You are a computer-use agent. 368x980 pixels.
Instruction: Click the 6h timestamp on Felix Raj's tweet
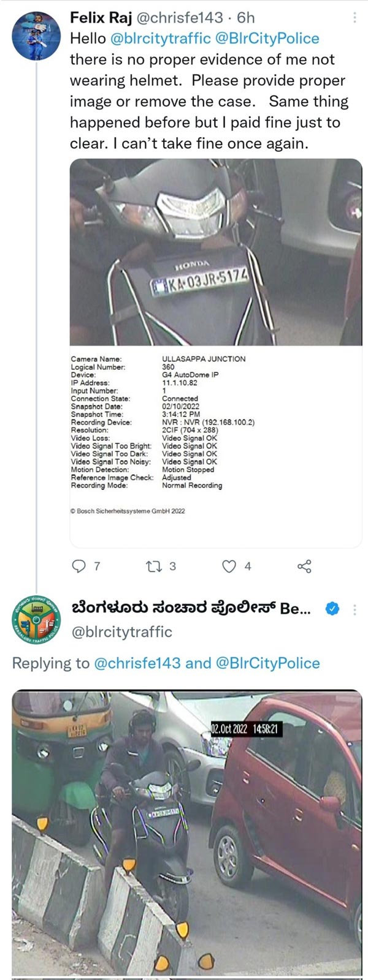(245, 18)
